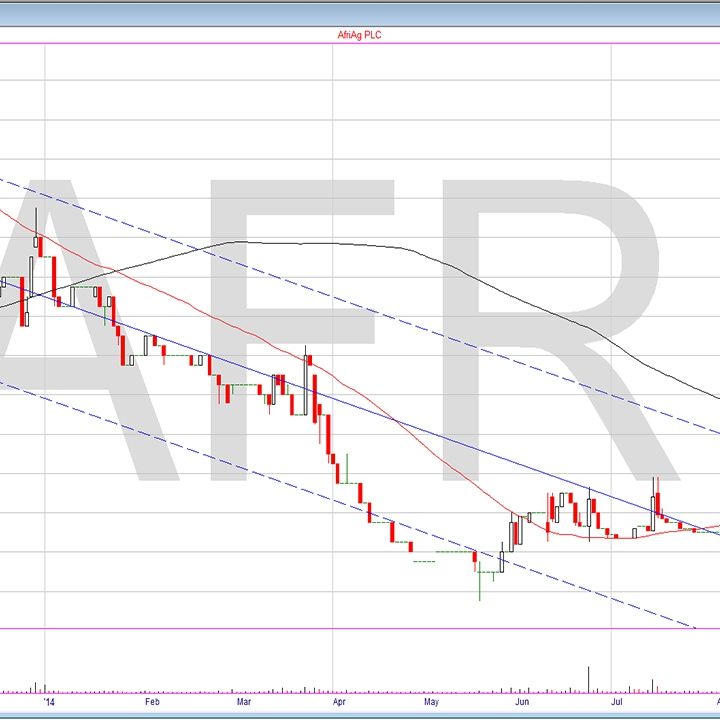Click the magenta line above the volume pane

click(360, 629)
